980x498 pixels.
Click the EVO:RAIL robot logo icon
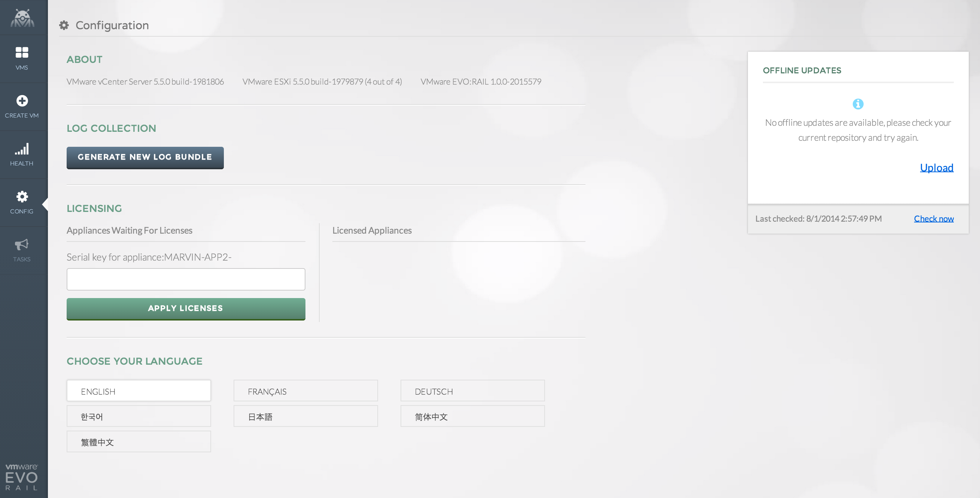(x=22, y=18)
